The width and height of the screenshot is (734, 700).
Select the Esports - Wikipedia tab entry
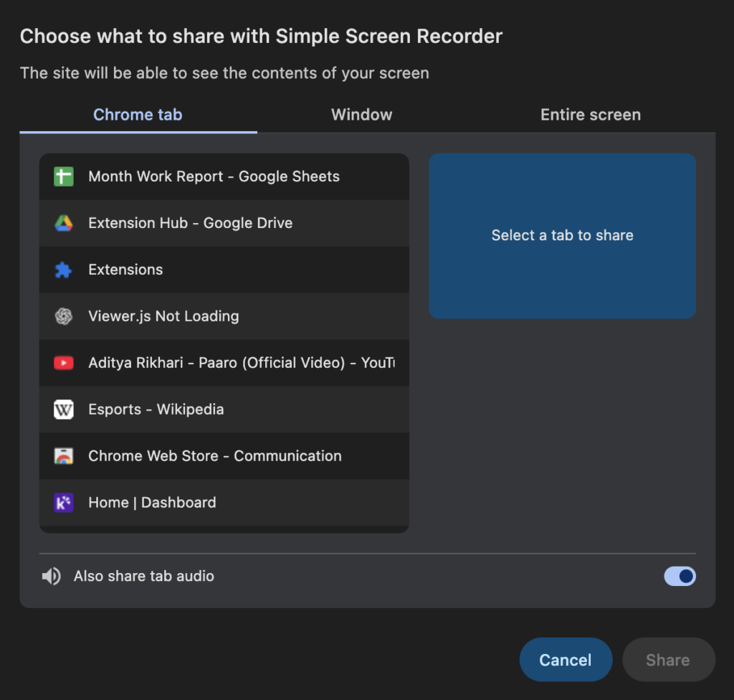point(156,410)
